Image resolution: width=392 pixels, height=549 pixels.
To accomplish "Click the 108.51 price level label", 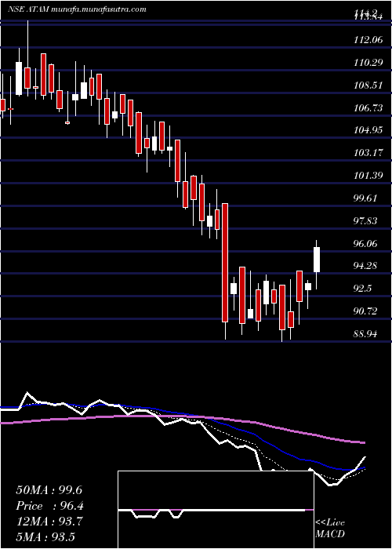I will [368, 85].
